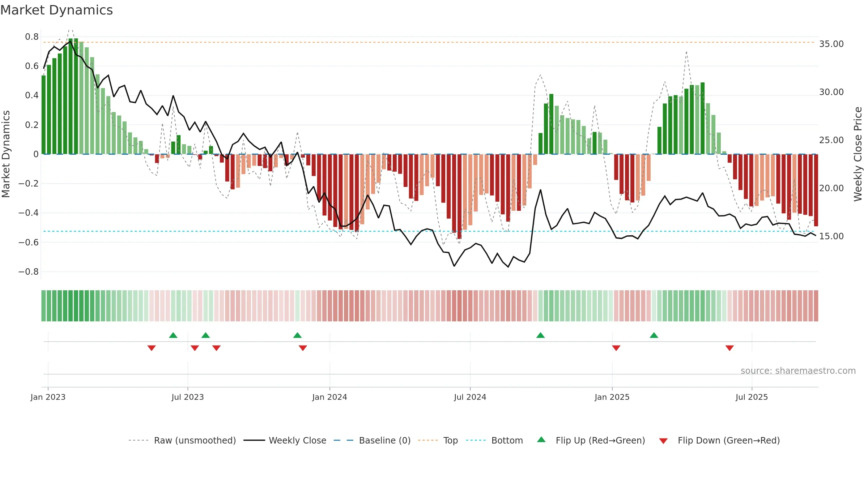
Task: Click the −0.8 left axis label
Action: [29, 272]
